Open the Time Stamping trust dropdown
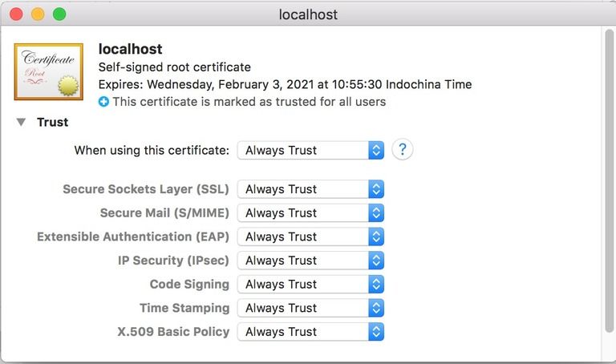 point(310,308)
